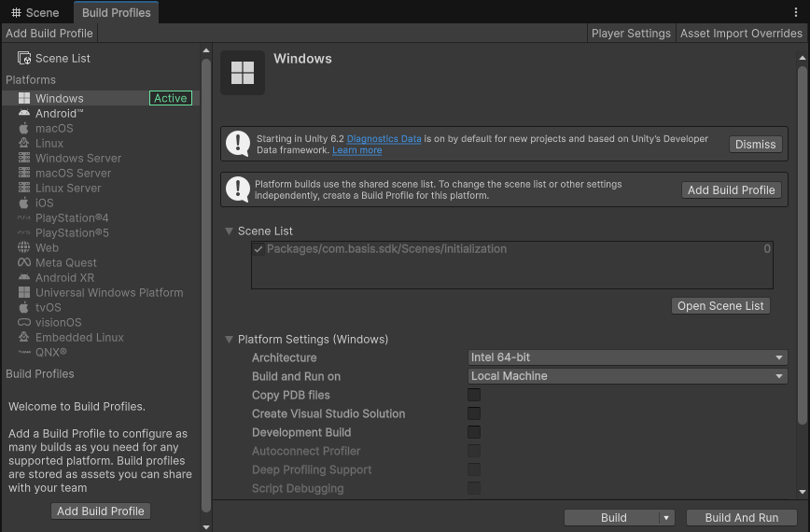Click the Universal Windows Platform icon
The height and width of the screenshot is (532, 810).
[23, 292]
